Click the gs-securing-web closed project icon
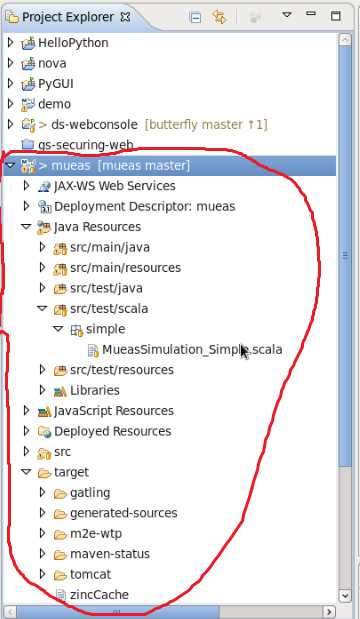This screenshot has height=619, width=360. coord(28,145)
